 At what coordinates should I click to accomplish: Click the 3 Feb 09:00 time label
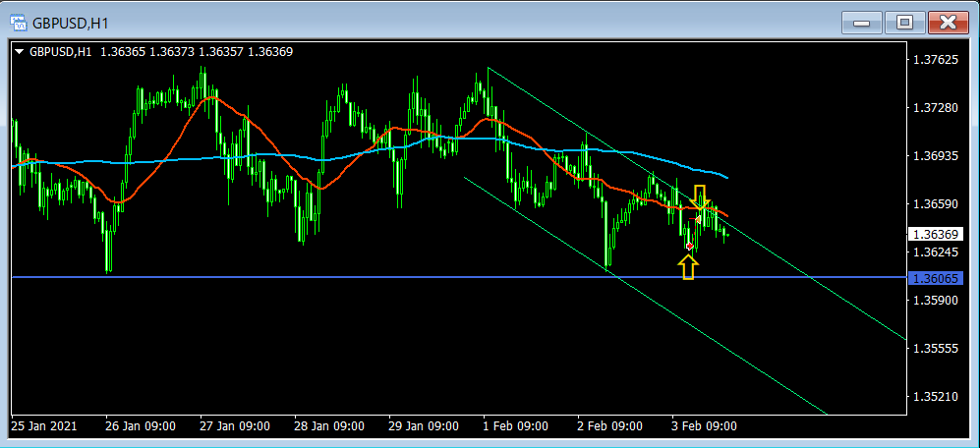(x=705, y=426)
